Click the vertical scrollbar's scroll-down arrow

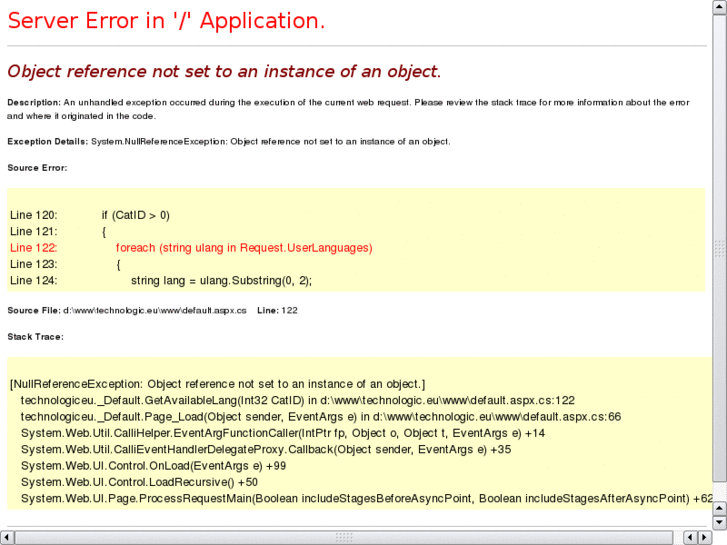pyautogui.click(x=720, y=523)
